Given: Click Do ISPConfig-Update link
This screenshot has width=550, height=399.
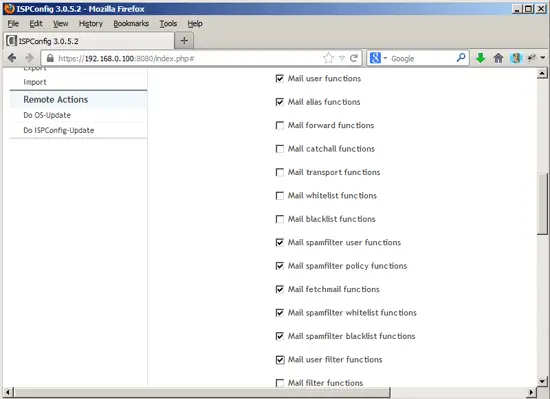Looking at the screenshot, I should pyautogui.click(x=59, y=130).
